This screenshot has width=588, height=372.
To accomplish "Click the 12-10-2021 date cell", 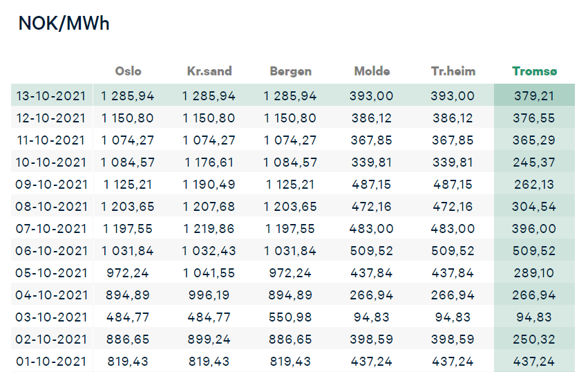I will pos(51,118).
